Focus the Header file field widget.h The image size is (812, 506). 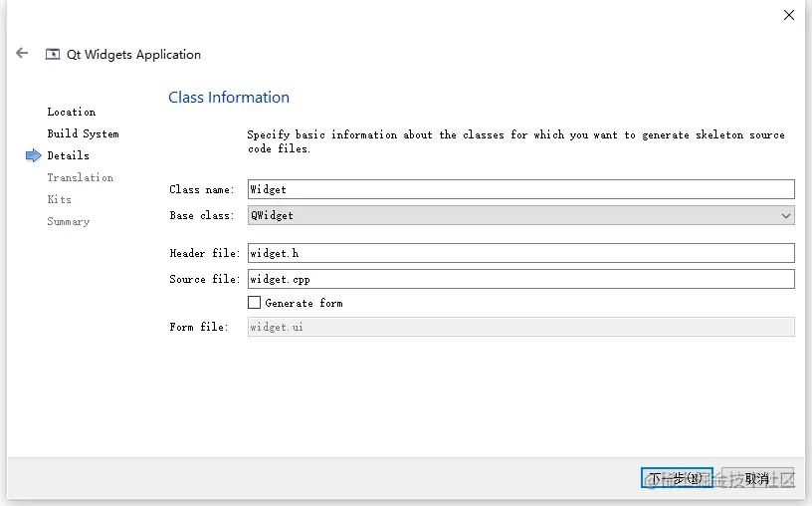[x=521, y=253]
